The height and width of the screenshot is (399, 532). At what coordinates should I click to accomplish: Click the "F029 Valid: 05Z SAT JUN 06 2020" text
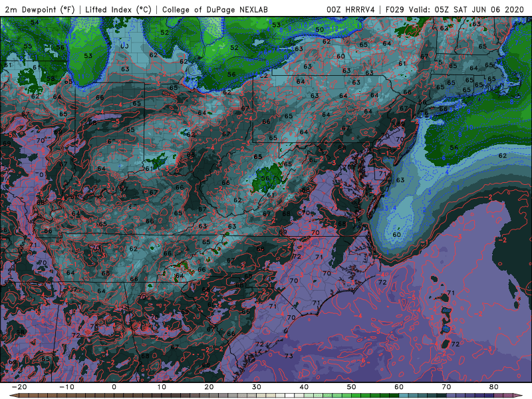(x=455, y=10)
